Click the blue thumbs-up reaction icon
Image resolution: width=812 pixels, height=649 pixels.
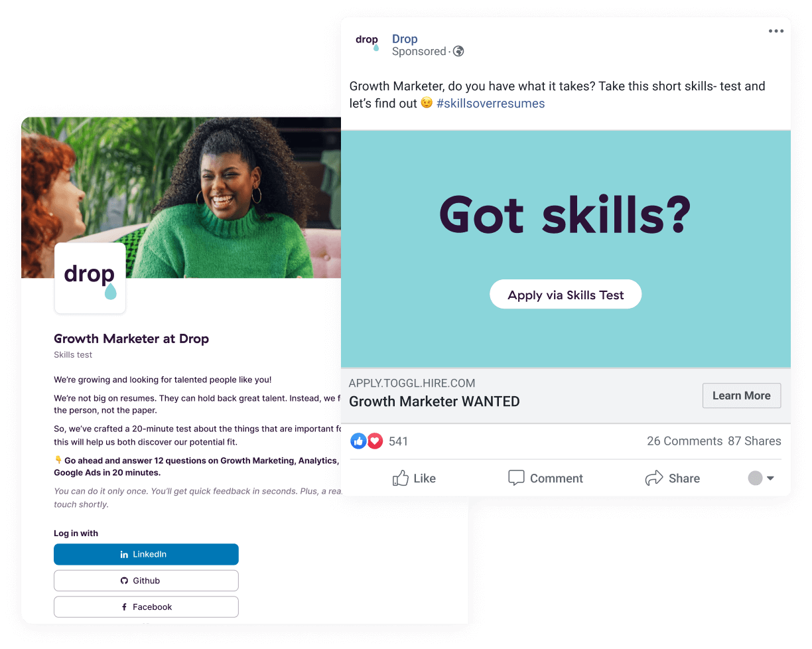[x=358, y=441]
